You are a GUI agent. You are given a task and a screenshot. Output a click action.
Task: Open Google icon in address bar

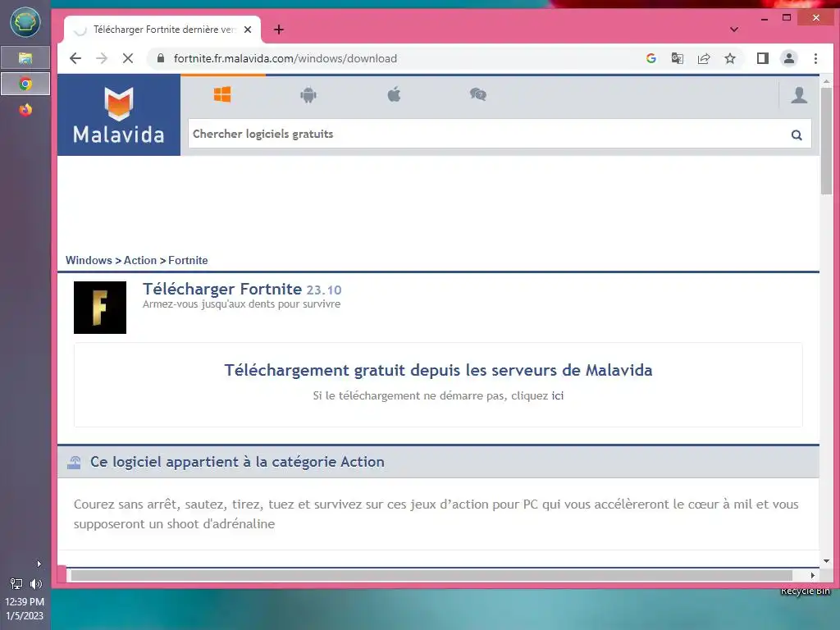point(651,58)
